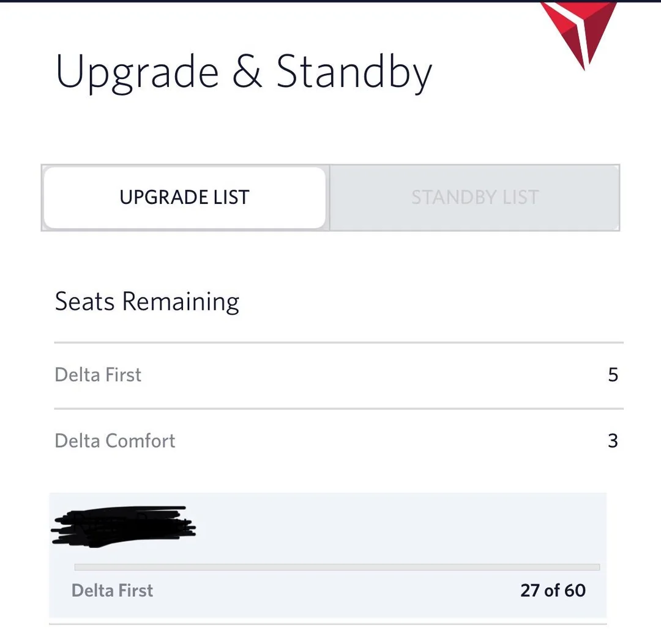Click the 3 seats count for Delta Comfort

tap(613, 441)
